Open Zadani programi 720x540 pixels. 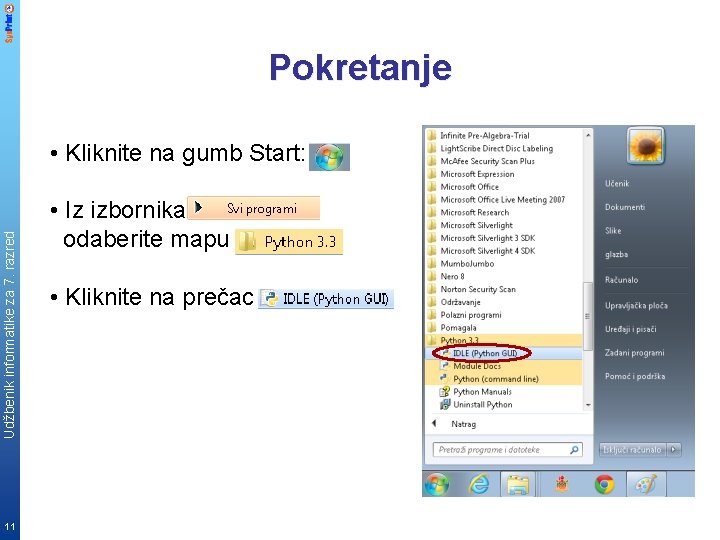point(634,353)
